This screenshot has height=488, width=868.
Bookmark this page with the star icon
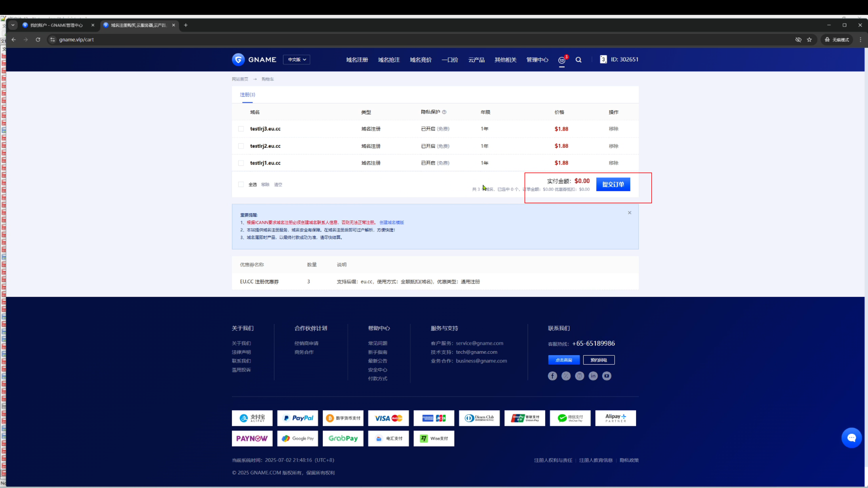point(809,40)
